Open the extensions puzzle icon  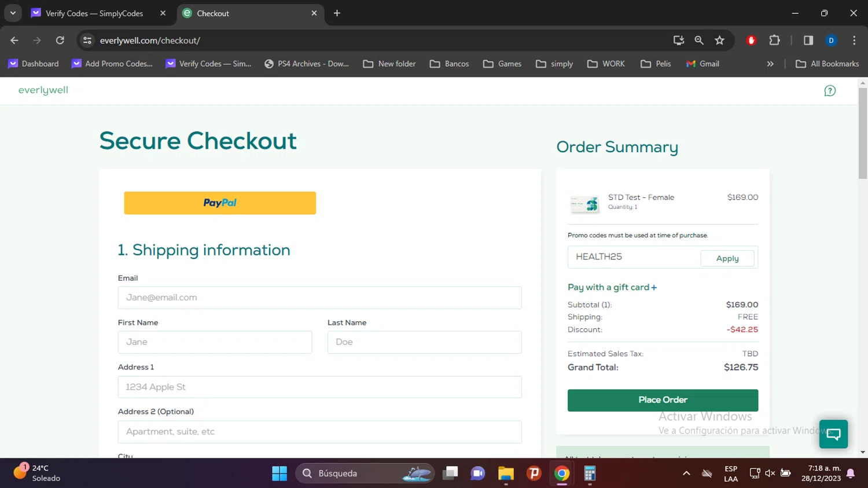coord(774,41)
